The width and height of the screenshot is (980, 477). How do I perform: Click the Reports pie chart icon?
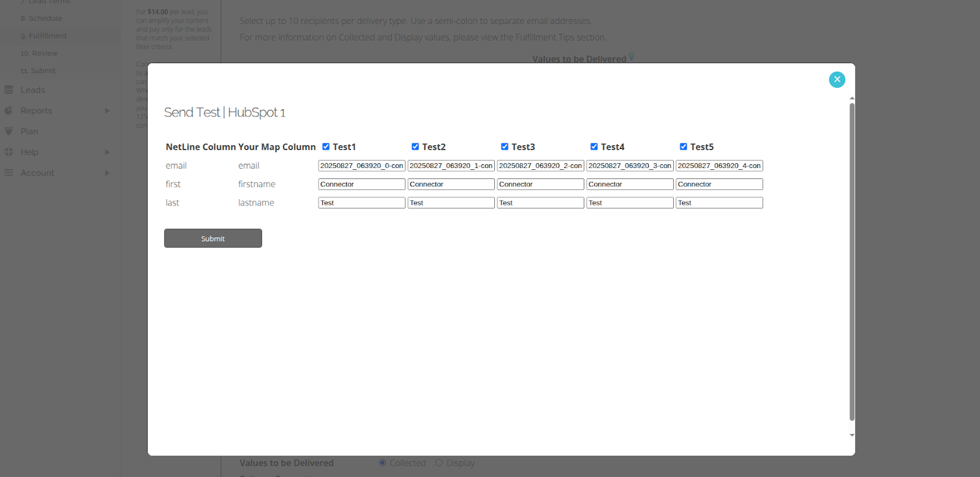point(9,111)
